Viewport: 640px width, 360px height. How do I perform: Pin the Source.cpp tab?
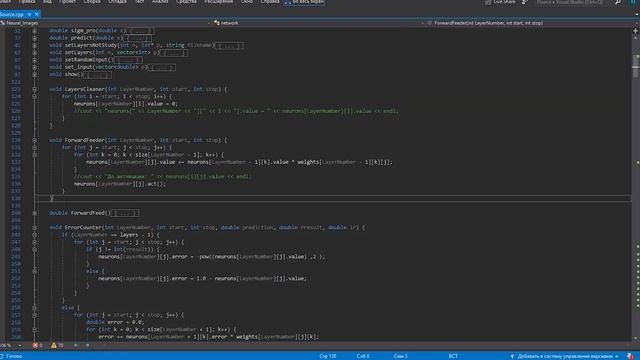click(29, 14)
